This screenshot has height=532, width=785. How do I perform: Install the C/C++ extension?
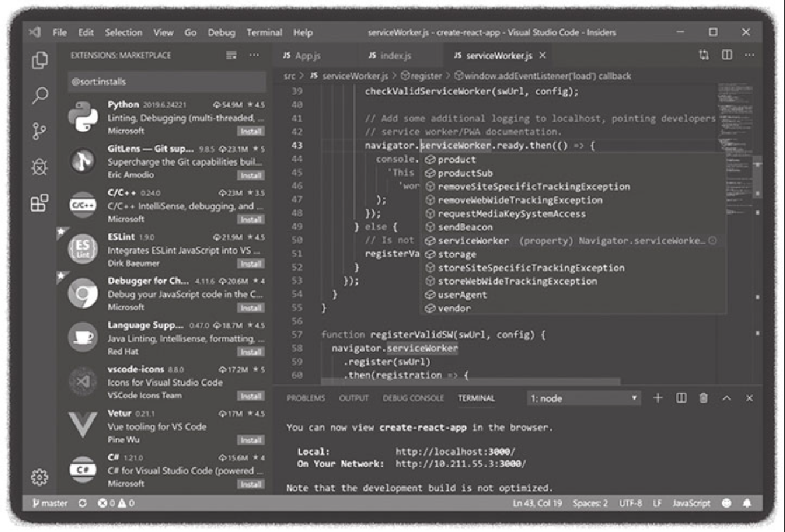[x=251, y=220]
